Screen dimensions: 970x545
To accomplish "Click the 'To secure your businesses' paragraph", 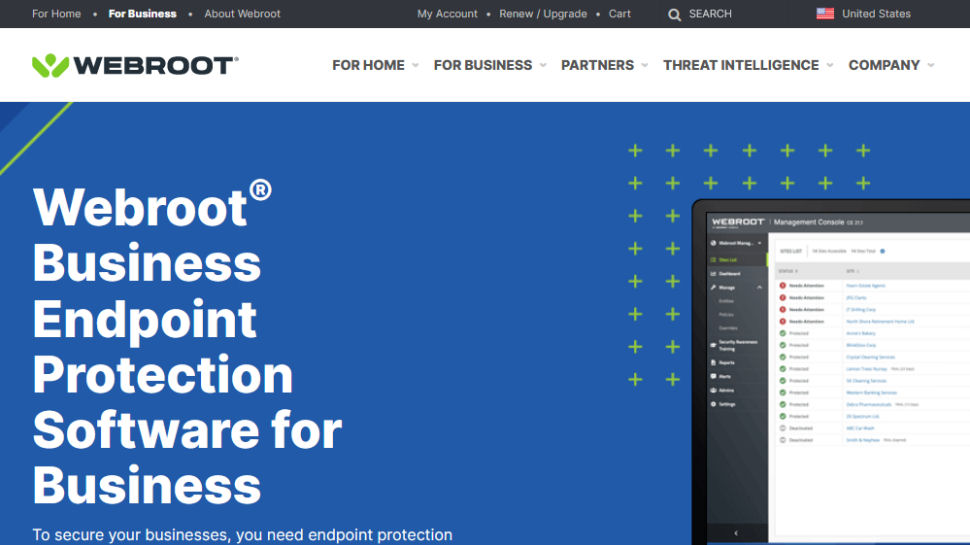I will pyautogui.click(x=242, y=534).
